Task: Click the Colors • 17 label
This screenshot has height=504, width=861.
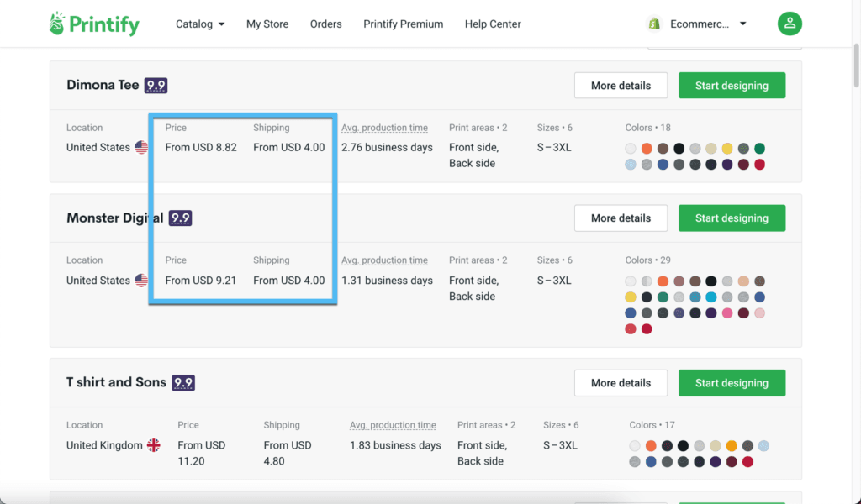Action: click(652, 425)
